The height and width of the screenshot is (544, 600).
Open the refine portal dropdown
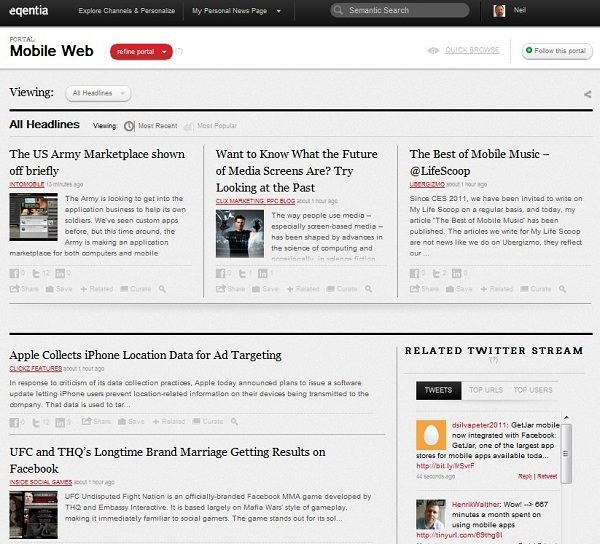pyautogui.click(x=141, y=52)
